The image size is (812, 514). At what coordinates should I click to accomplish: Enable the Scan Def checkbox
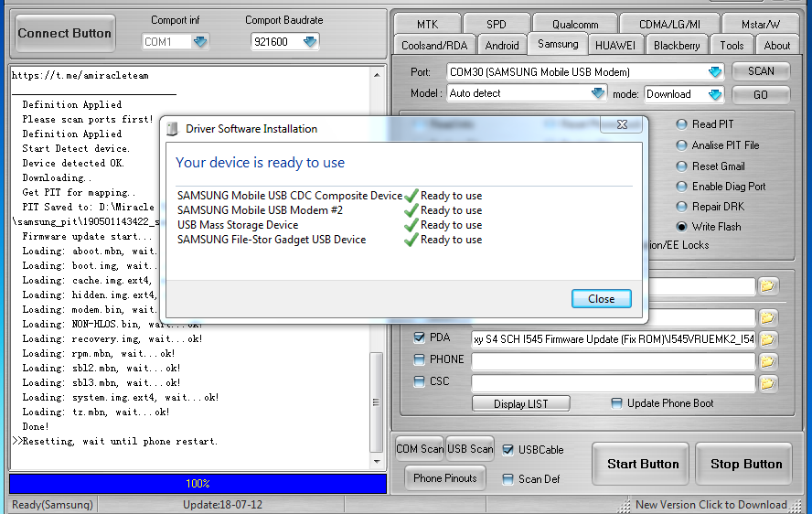(508, 479)
